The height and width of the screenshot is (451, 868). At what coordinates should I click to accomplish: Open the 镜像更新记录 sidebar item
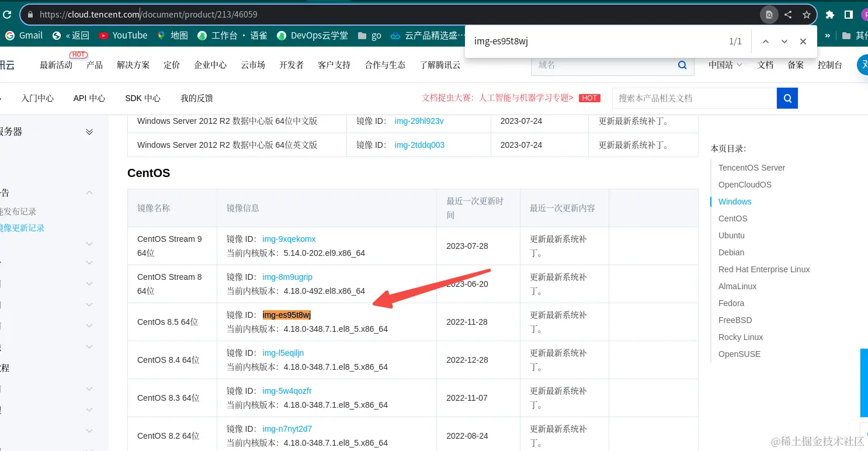(22, 228)
